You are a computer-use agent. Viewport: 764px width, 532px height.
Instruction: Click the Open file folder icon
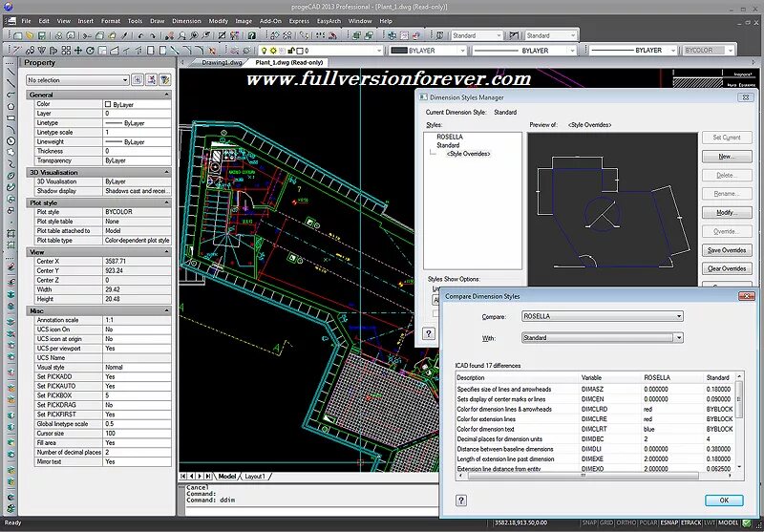[x=30, y=35]
